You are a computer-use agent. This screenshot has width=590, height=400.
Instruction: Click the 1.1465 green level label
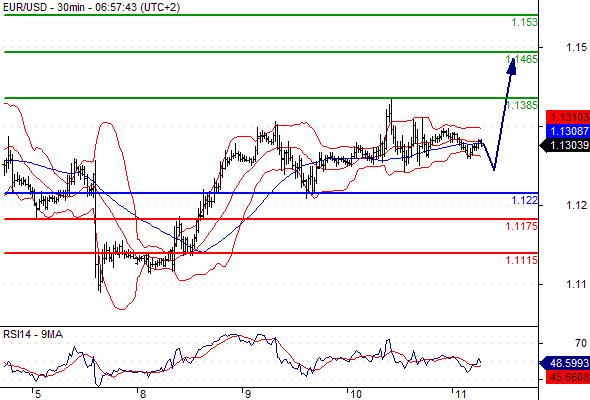point(522,59)
